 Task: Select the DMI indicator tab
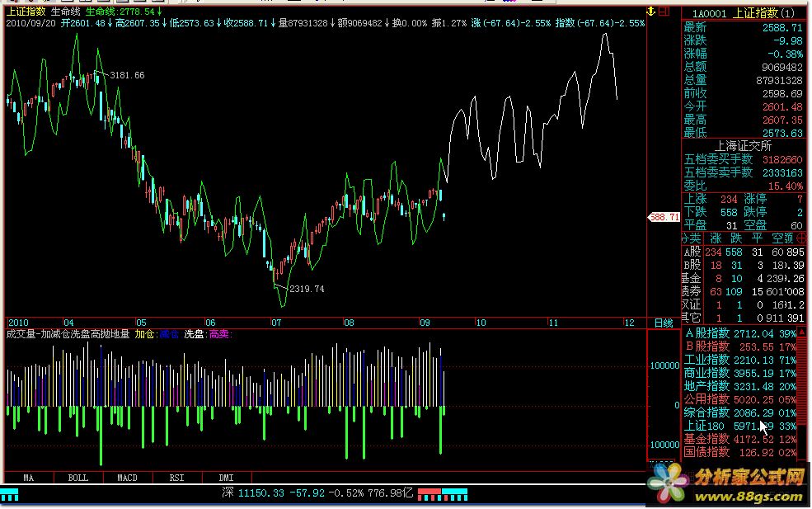coord(227,478)
